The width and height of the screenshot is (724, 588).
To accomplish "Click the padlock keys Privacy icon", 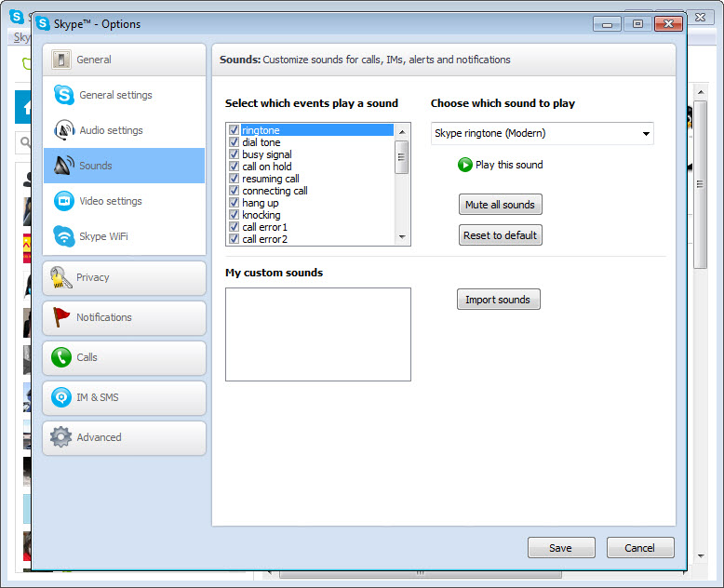I will coord(60,277).
